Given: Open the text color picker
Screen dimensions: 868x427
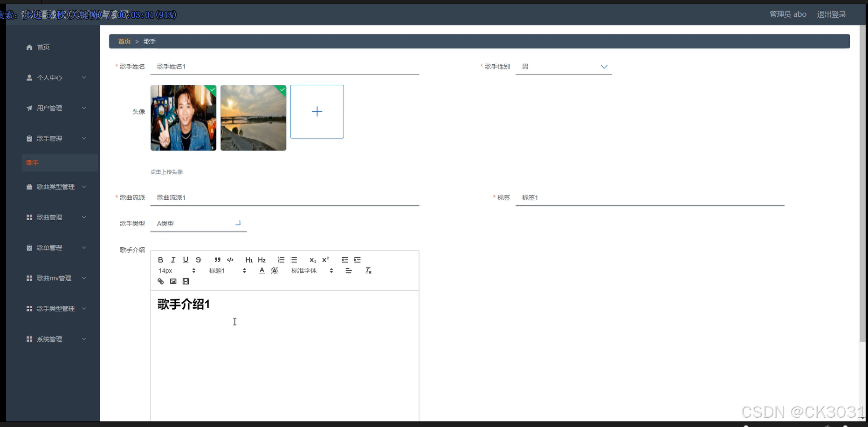Looking at the screenshot, I should tap(262, 271).
